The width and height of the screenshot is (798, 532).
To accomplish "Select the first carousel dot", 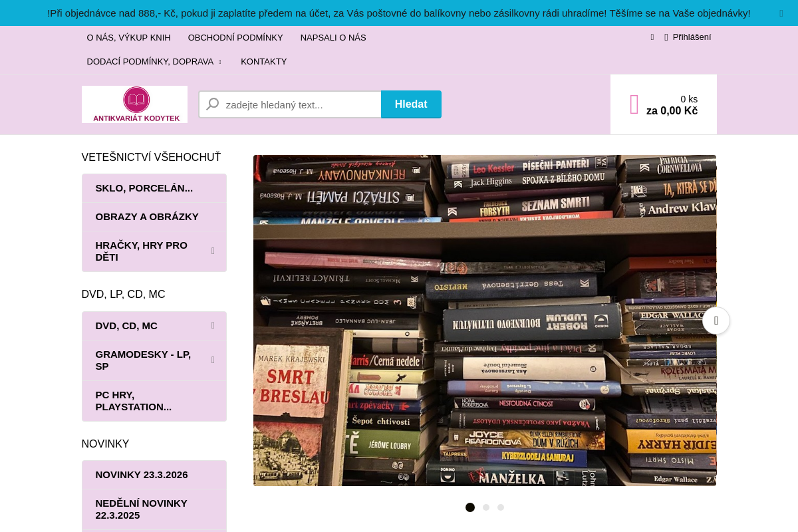I will pos(470,507).
